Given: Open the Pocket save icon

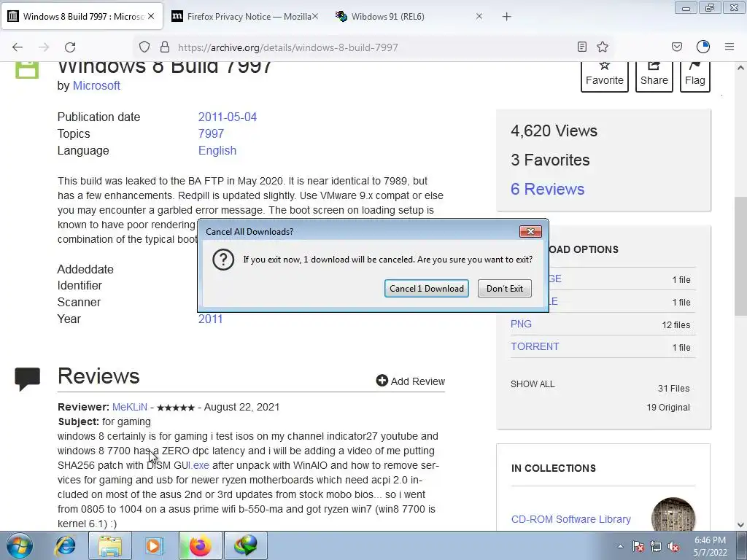Looking at the screenshot, I should (x=676, y=47).
